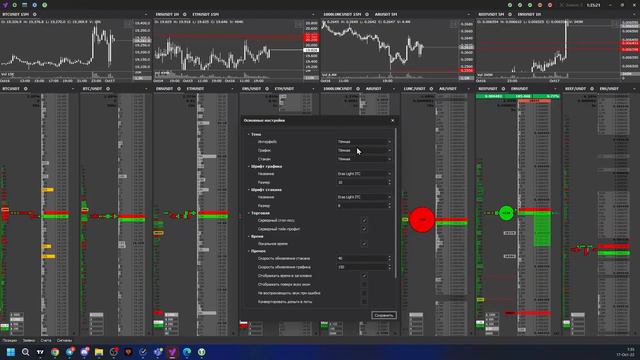
Task: Switch to REEFUSDT 5M chart tab
Action: (x=491, y=14)
